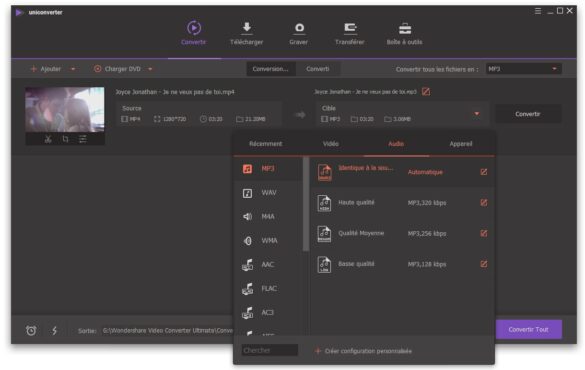
Task: Click the plus icon for custom configuration
Action: [x=318, y=351]
